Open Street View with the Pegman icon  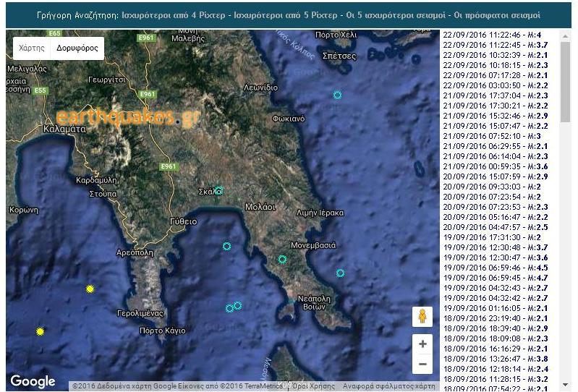click(422, 317)
